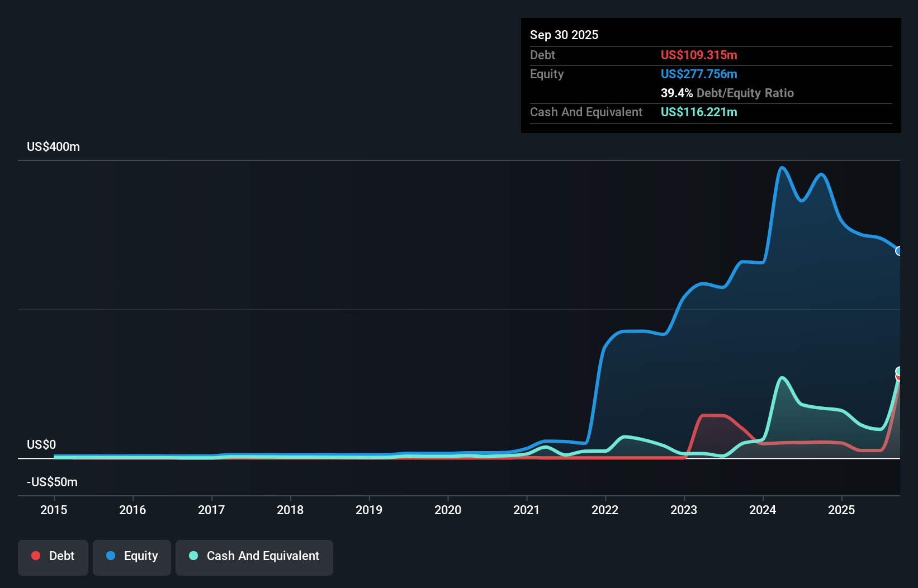Screen dimensions: 918x588
Task: Select the teal cash data point marker at chart edge
Action: pyautogui.click(x=898, y=370)
